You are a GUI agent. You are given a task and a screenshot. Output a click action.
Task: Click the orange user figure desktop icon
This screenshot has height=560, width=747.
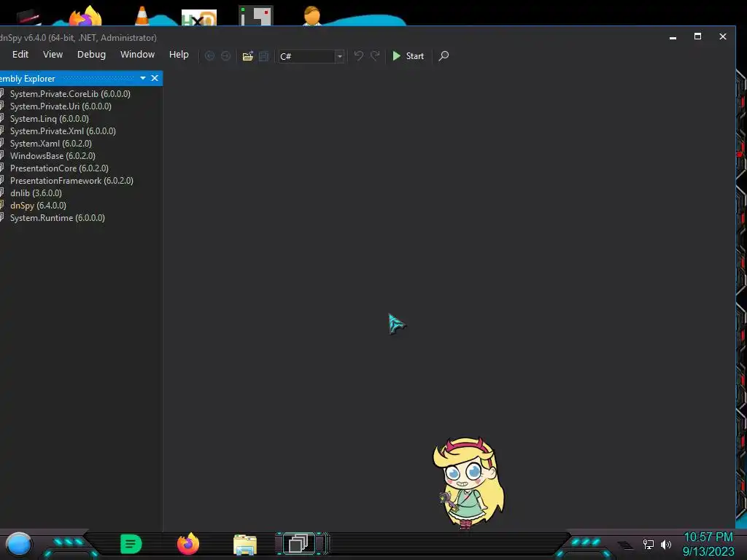point(312,16)
